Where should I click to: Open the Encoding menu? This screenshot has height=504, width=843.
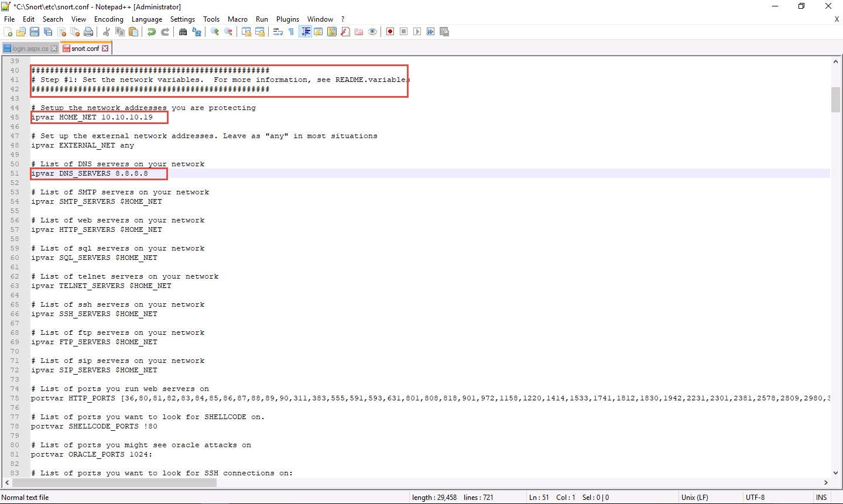pyautogui.click(x=109, y=19)
